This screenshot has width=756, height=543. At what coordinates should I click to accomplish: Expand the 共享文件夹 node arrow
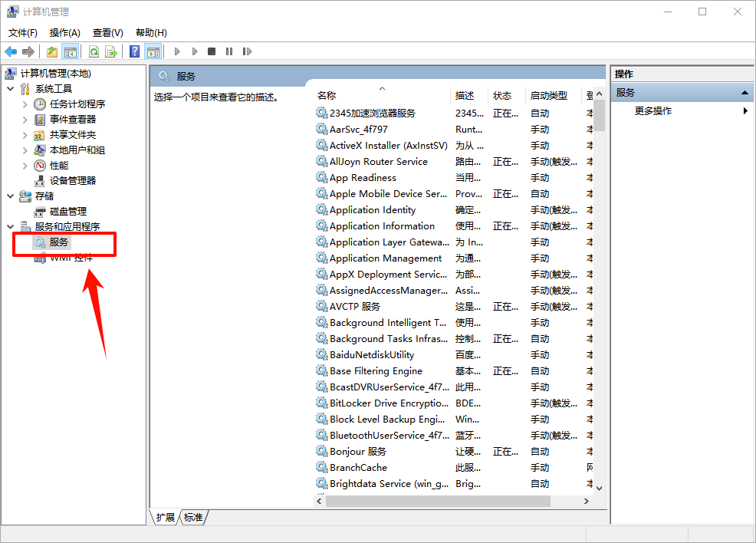25,135
